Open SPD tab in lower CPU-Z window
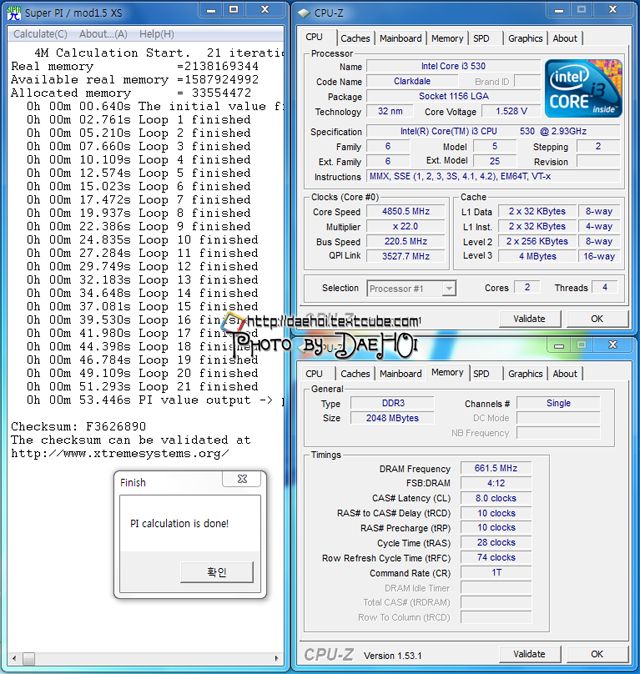 [481, 374]
